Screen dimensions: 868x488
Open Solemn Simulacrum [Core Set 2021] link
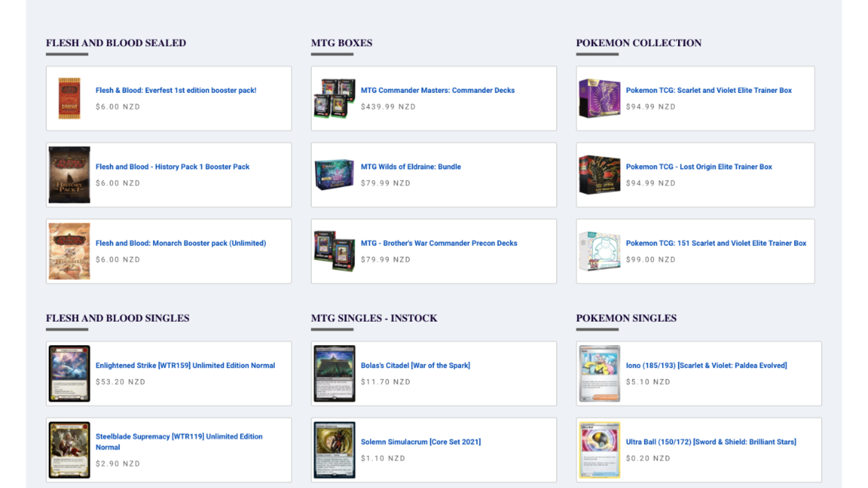click(420, 442)
